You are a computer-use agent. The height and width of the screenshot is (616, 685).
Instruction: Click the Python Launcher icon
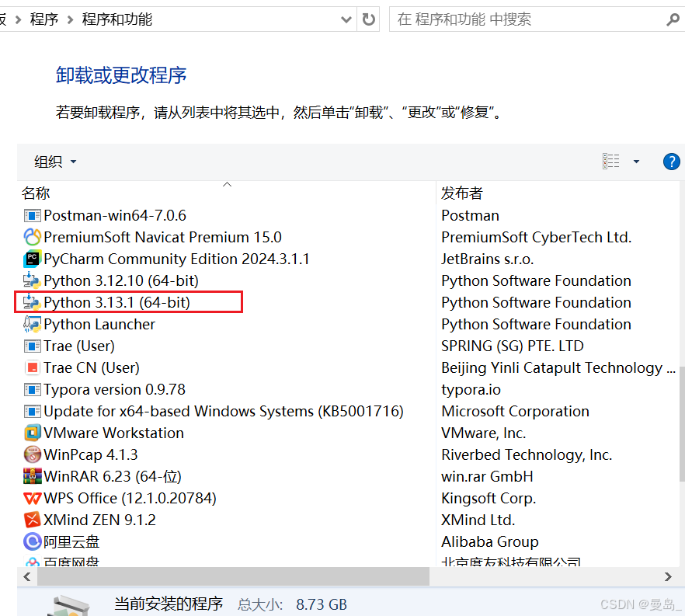point(32,324)
